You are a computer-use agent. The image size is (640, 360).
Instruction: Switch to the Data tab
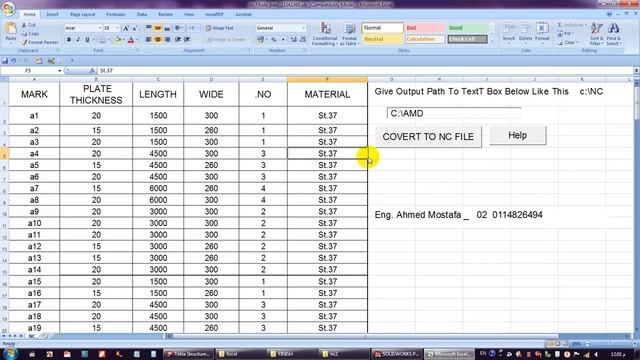[x=142, y=14]
